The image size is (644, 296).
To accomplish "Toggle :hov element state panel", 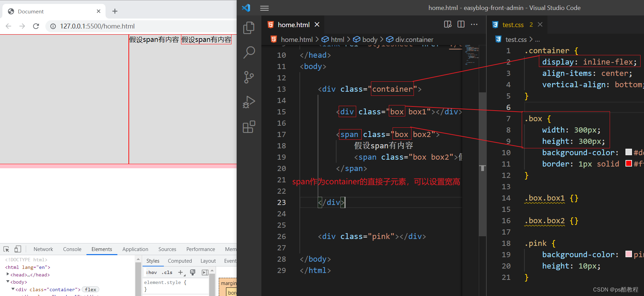I will (x=151, y=272).
